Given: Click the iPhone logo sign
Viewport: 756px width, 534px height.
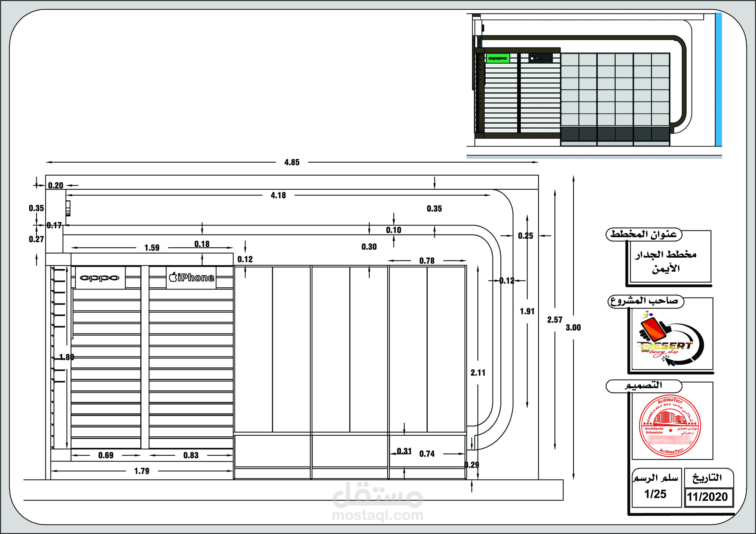Looking at the screenshot, I should click(191, 278).
